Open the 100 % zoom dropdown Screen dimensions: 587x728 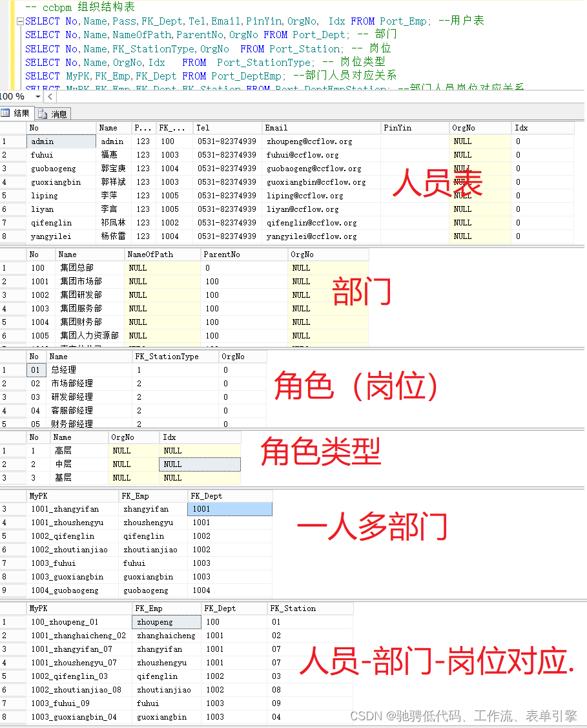point(37,97)
